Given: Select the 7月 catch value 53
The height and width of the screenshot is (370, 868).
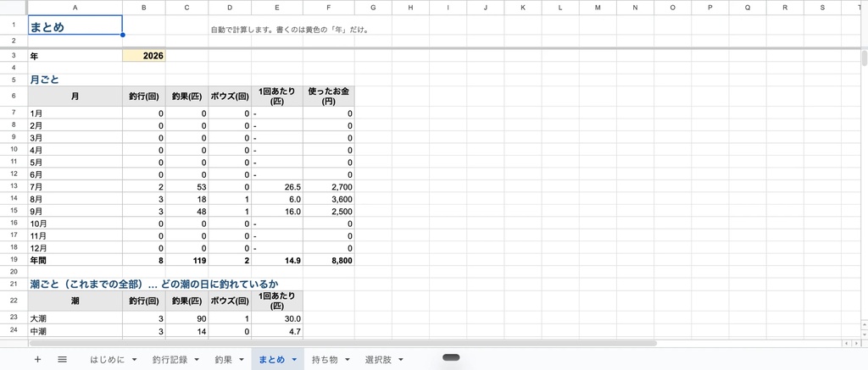Looking at the screenshot, I should click(x=187, y=187).
